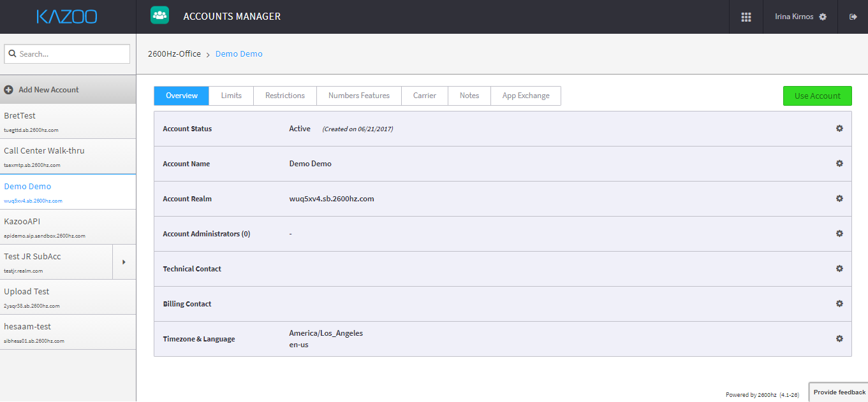Image resolution: width=868 pixels, height=402 pixels.
Task: Open settings gear for Technical Contact row
Action: pos(839,269)
